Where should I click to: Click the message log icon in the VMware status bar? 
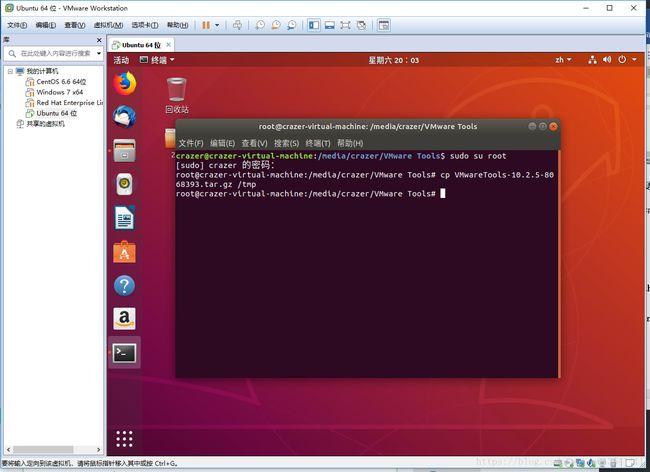(x=631, y=463)
